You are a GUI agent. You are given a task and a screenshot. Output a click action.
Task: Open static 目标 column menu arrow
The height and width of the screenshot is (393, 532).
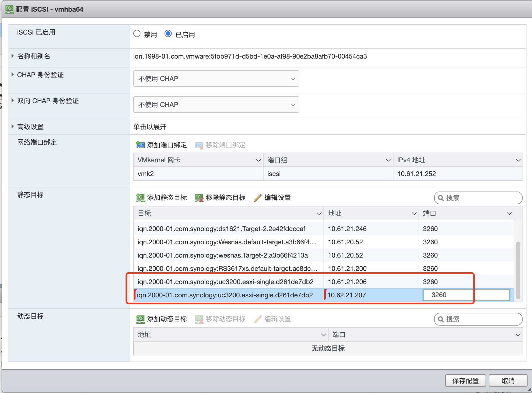coord(319,213)
